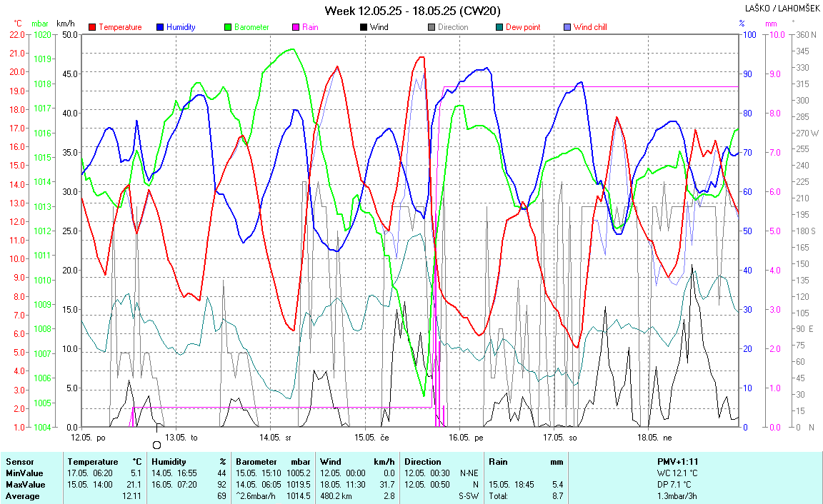
Task: Click the gray Direction legend square
Action: click(432, 27)
